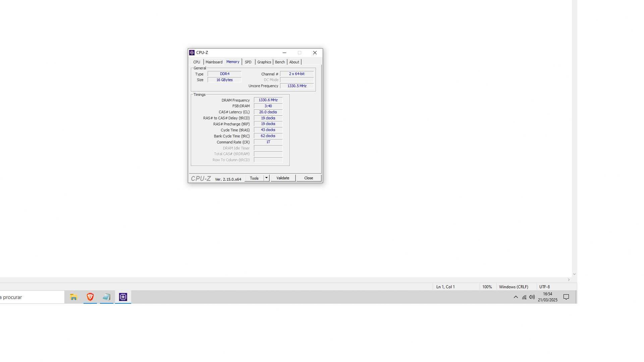Open the Graphics tab
Viewport: 644px width, 362px height.
pyautogui.click(x=264, y=62)
